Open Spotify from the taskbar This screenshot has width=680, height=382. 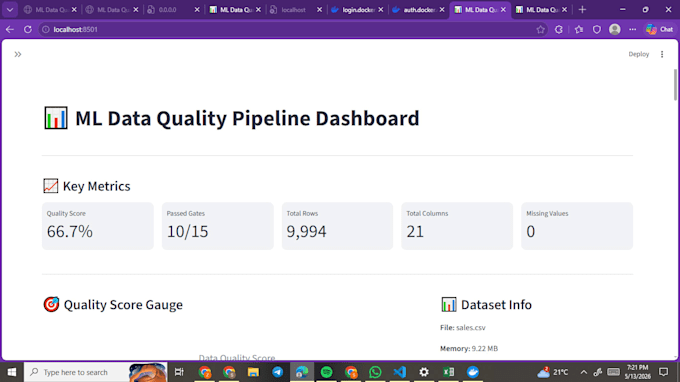(327, 372)
